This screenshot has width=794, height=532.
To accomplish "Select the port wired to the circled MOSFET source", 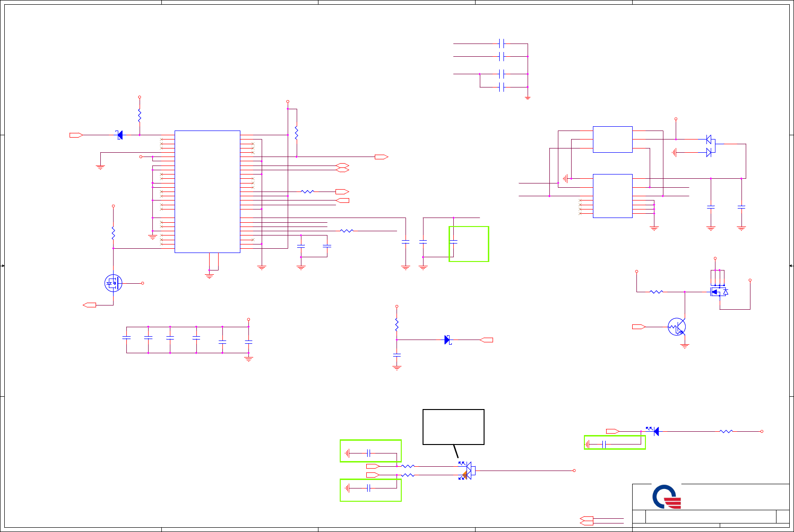I will (x=89, y=305).
